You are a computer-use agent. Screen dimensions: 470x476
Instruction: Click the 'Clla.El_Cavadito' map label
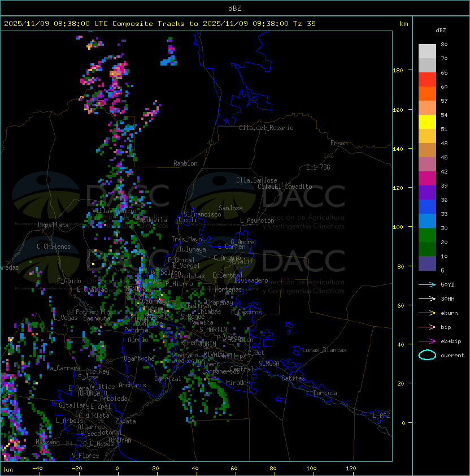[285, 187]
